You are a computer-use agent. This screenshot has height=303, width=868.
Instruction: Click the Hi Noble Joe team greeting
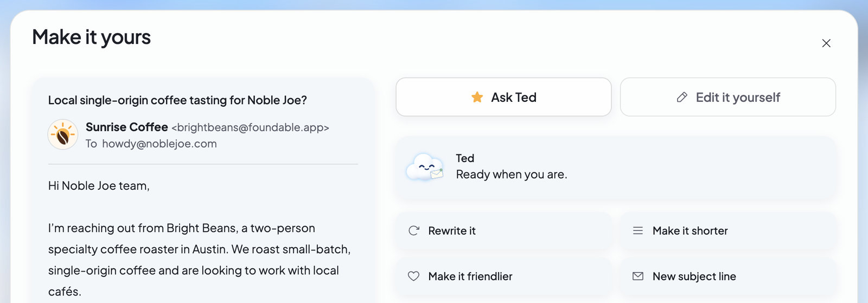click(x=99, y=186)
